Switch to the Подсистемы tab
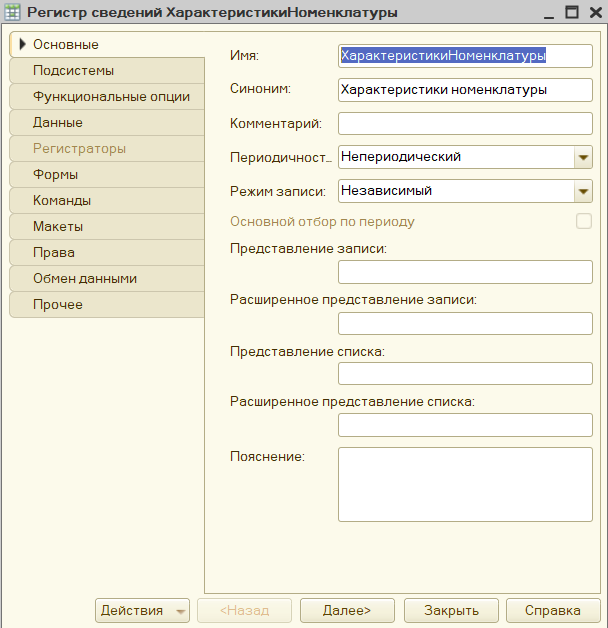 point(107,70)
